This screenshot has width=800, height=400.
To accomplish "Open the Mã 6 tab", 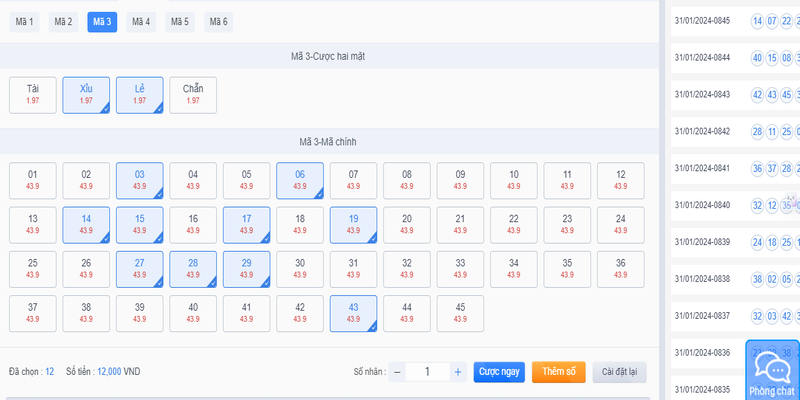I will click(218, 22).
